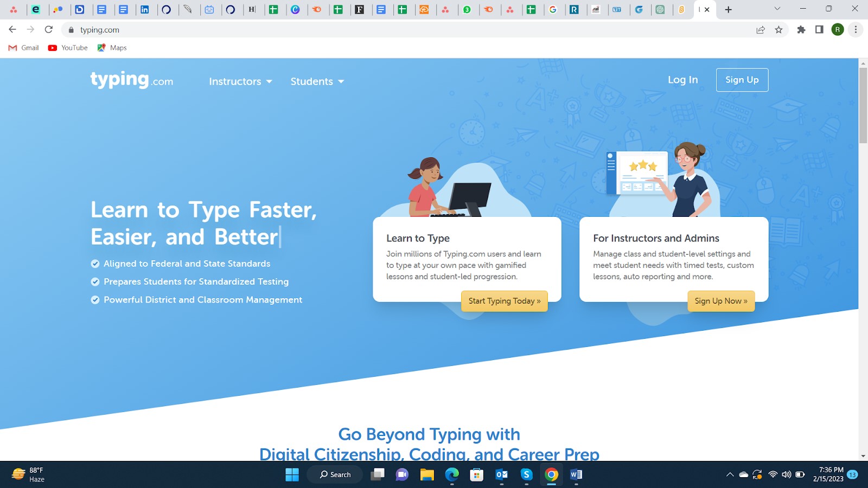868x488 pixels.
Task: Open the tab search chevron
Action: click(x=777, y=9)
